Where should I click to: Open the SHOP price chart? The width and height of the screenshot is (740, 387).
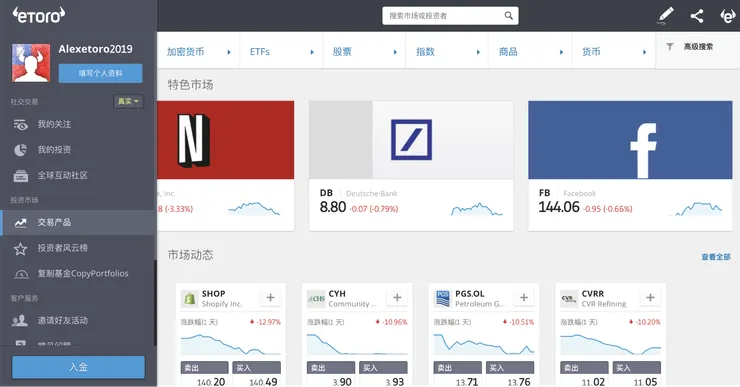tap(231, 344)
